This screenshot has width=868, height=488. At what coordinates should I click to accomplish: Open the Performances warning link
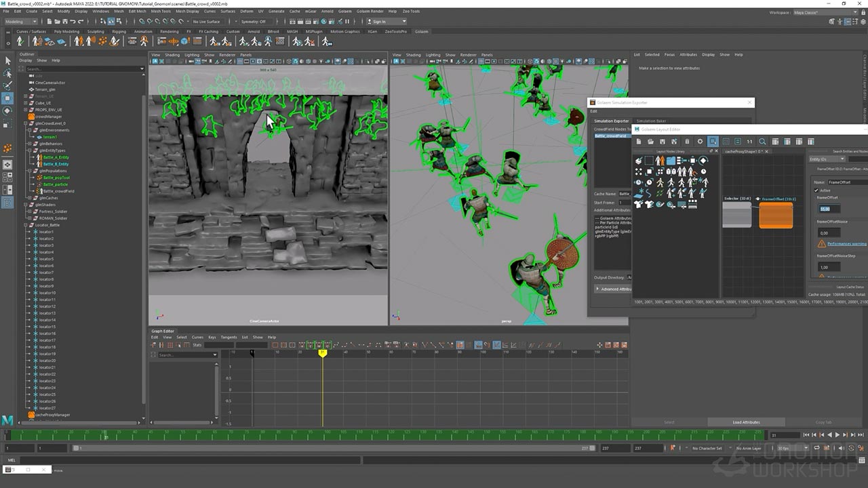(846, 243)
